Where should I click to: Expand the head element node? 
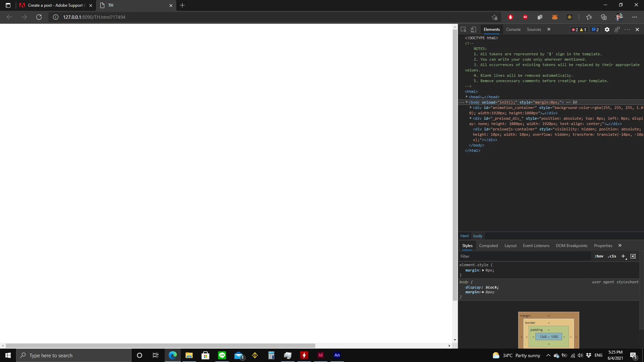(x=467, y=97)
